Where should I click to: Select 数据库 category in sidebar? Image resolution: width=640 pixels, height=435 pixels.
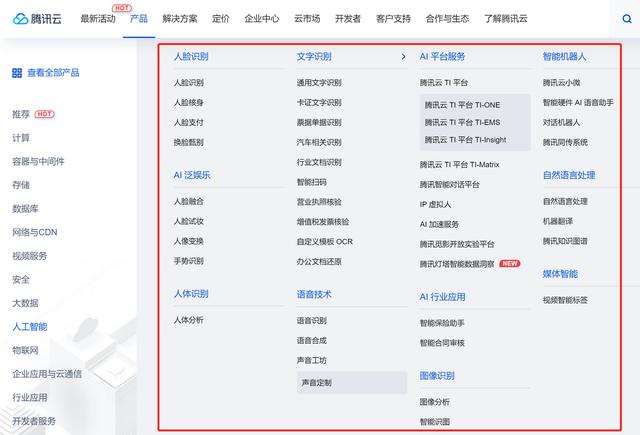click(x=25, y=209)
